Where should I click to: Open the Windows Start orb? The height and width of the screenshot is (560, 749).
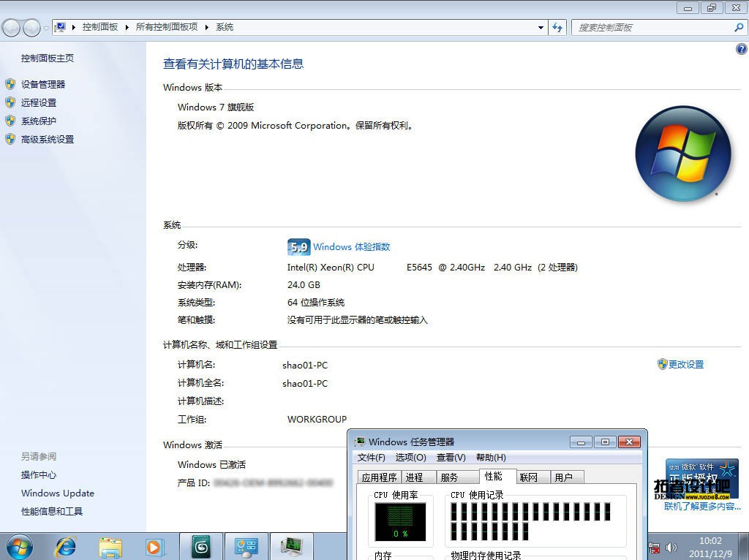tap(19, 547)
